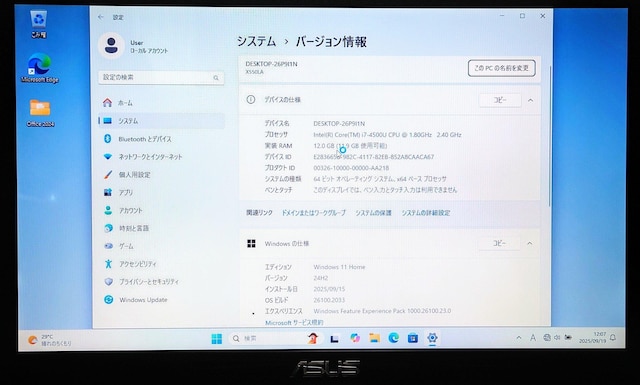Click the product ID 00326-10000-00000-AA218
This screenshot has width=640, height=385.
point(351,168)
